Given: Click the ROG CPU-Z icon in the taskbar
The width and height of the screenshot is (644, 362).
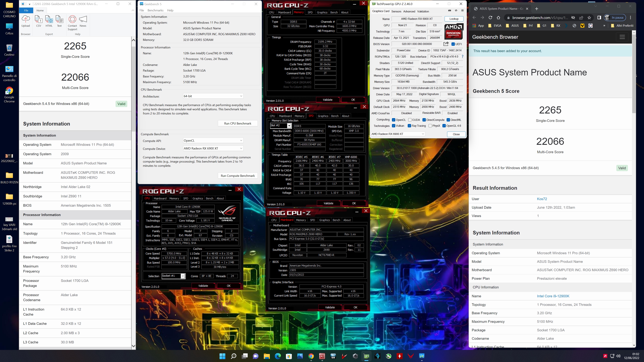Looking at the screenshot, I should (x=322, y=356).
